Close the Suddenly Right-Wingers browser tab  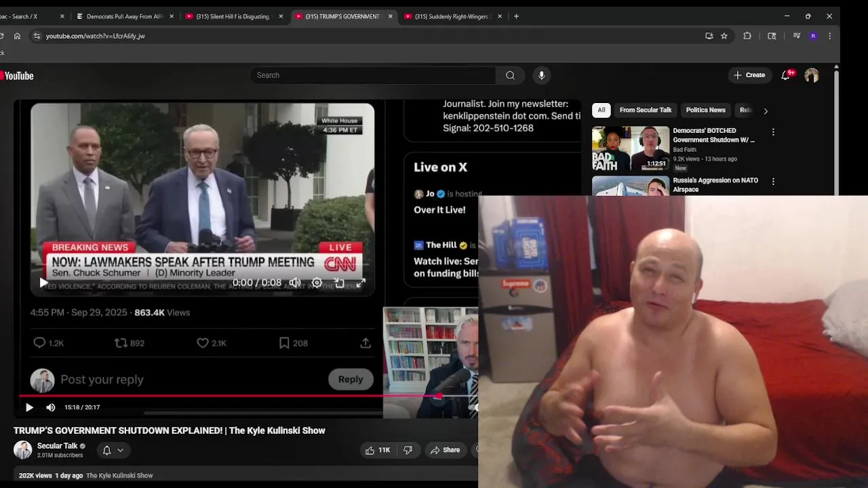click(x=500, y=16)
